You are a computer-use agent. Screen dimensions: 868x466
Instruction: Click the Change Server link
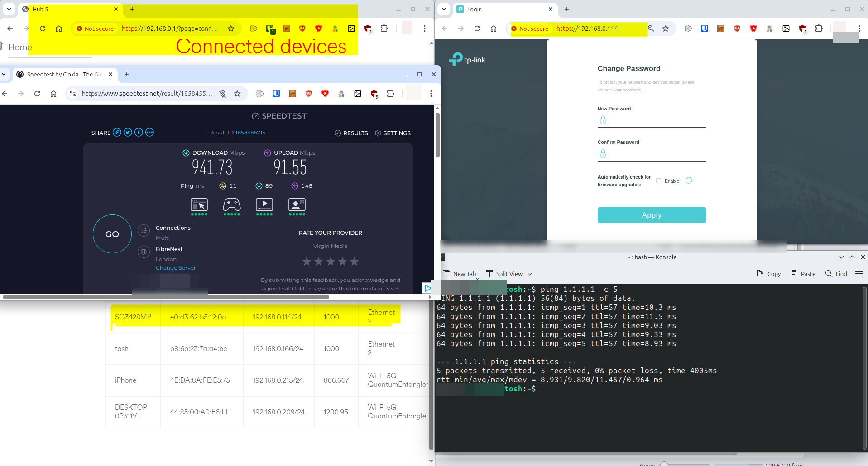tap(176, 268)
